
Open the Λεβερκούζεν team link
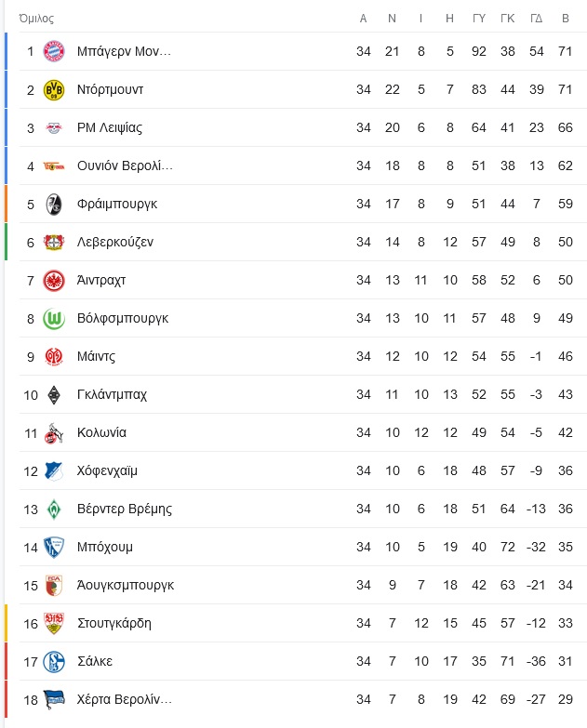coord(115,242)
